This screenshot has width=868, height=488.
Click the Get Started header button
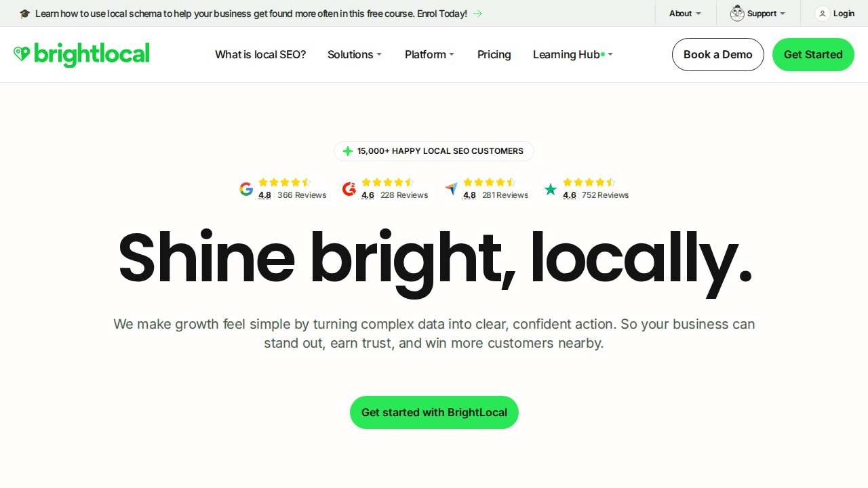point(813,54)
